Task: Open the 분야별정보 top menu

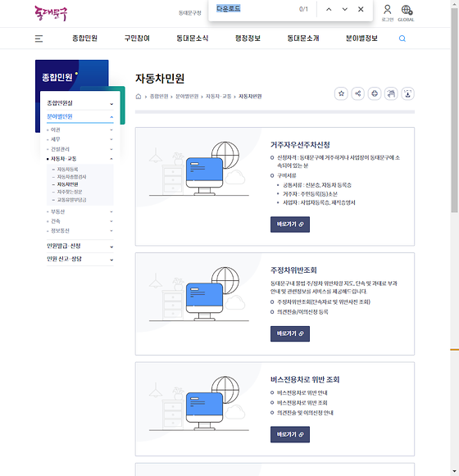Action: (361, 39)
